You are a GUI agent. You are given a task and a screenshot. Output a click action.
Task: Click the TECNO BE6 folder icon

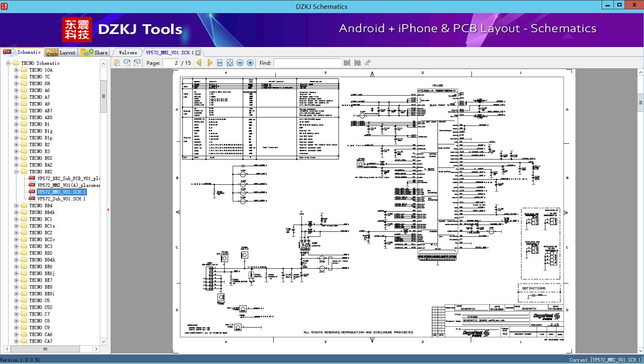point(24,267)
